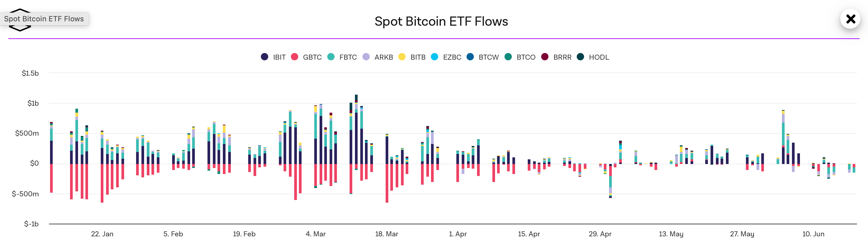Image resolution: width=868 pixels, height=242 pixels.
Task: Toggle GBTC series in the legend
Action: click(x=312, y=57)
